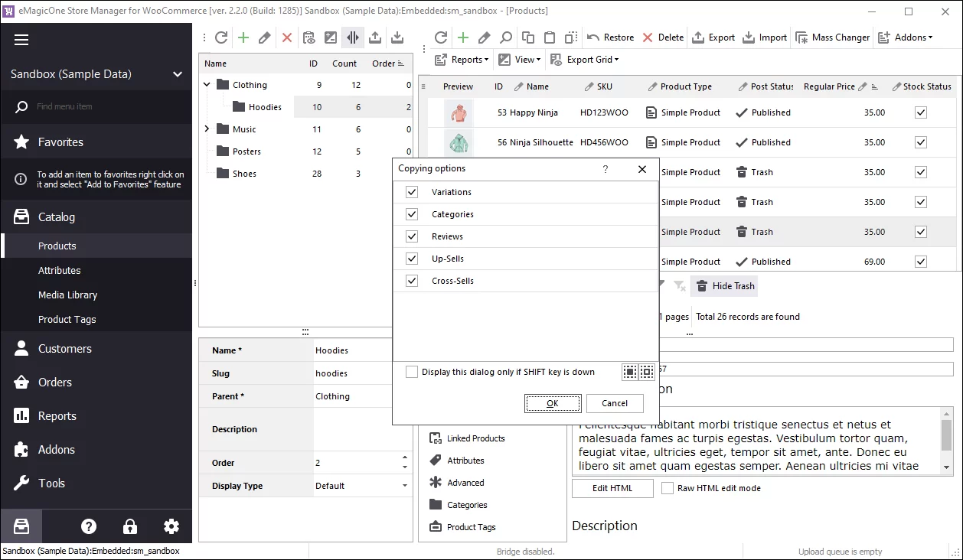Uncheck the Variations copying option
The height and width of the screenshot is (560, 963).
pos(412,192)
